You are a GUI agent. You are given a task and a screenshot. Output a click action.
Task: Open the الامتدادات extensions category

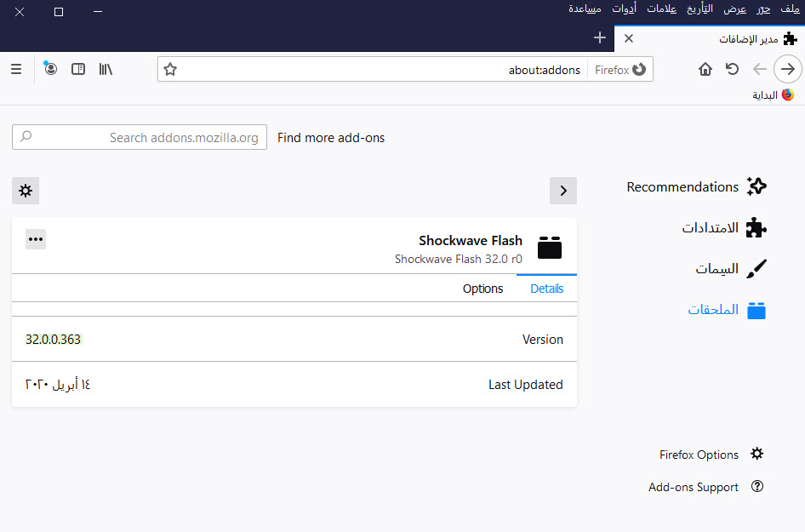tap(724, 227)
